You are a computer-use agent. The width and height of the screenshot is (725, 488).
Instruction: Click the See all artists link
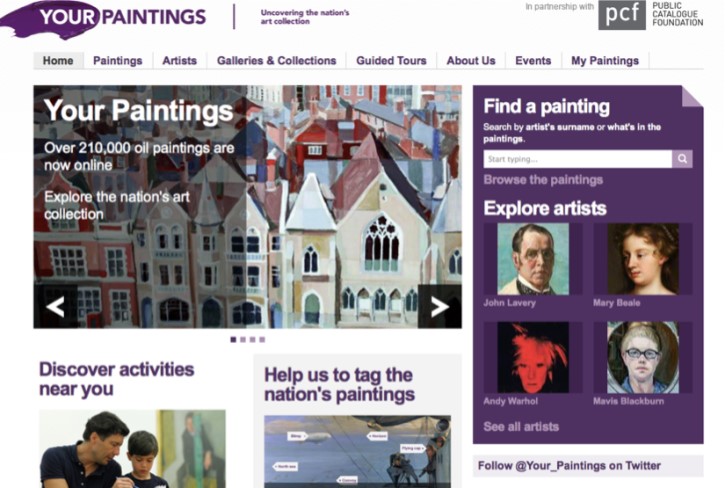pyautogui.click(x=521, y=426)
